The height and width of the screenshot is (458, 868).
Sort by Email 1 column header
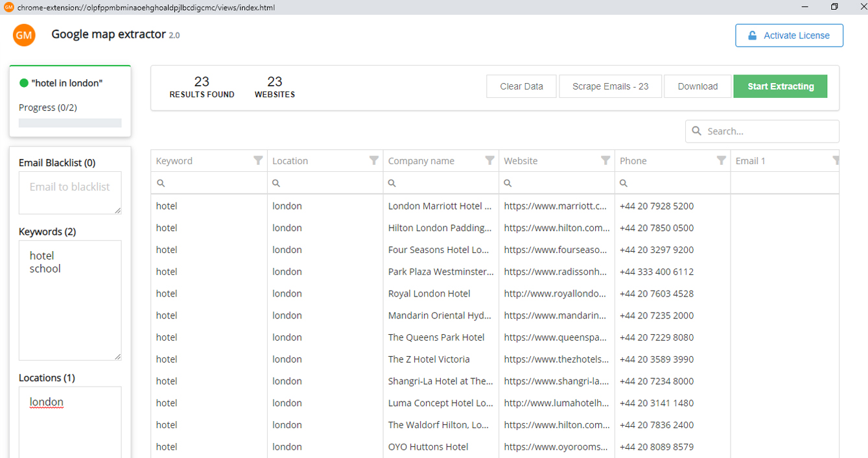(x=751, y=161)
